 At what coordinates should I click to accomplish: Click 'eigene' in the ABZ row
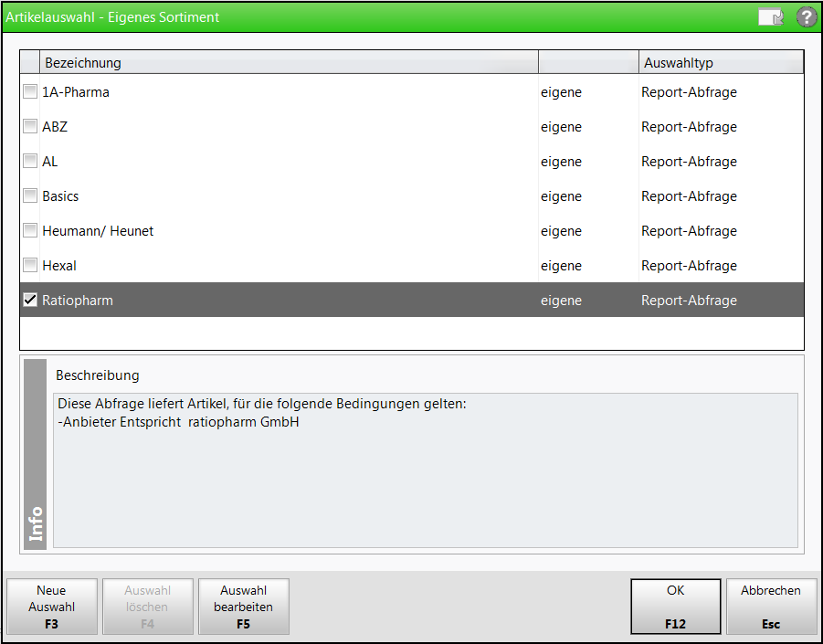pyautogui.click(x=561, y=127)
